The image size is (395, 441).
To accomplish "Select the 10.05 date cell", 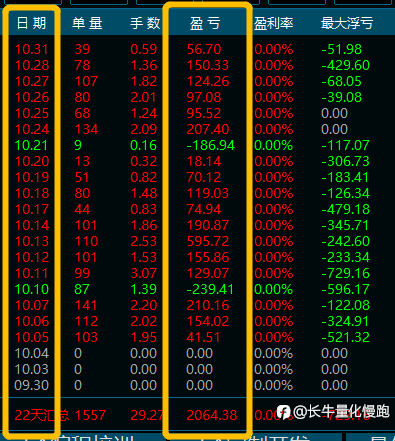I will point(32,337).
